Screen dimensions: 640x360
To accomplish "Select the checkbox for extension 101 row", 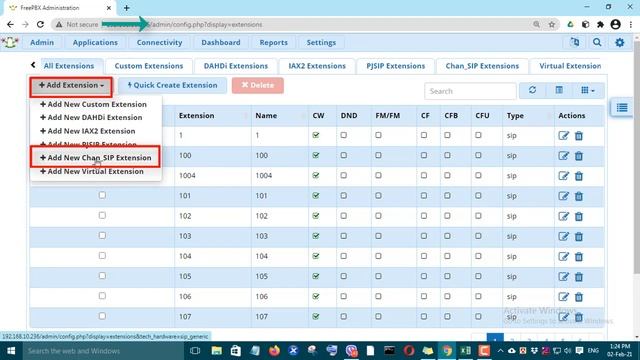I will 102,195.
